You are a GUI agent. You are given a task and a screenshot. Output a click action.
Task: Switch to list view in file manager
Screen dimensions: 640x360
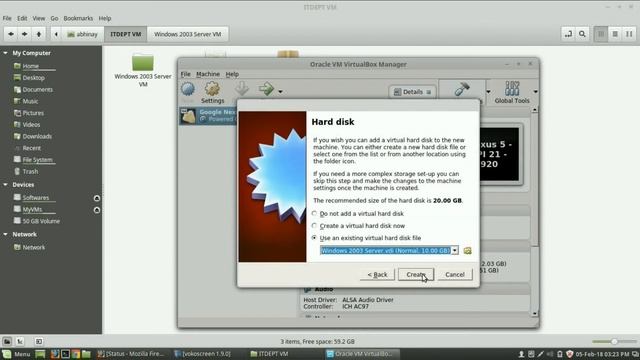coord(615,34)
